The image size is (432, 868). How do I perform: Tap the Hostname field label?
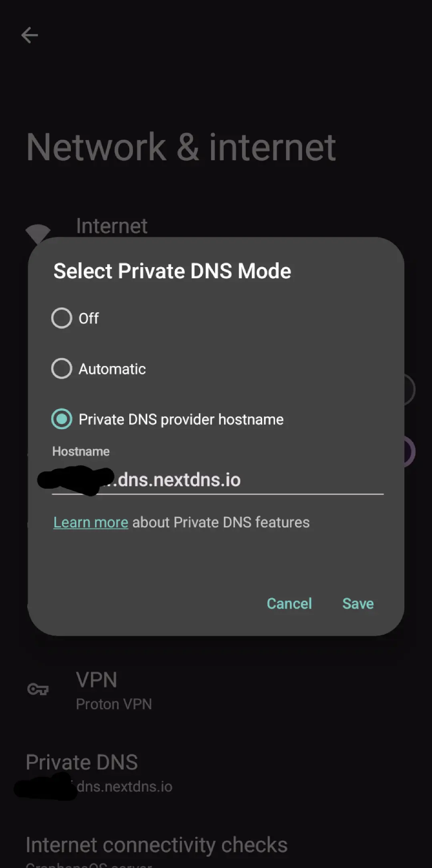(81, 452)
